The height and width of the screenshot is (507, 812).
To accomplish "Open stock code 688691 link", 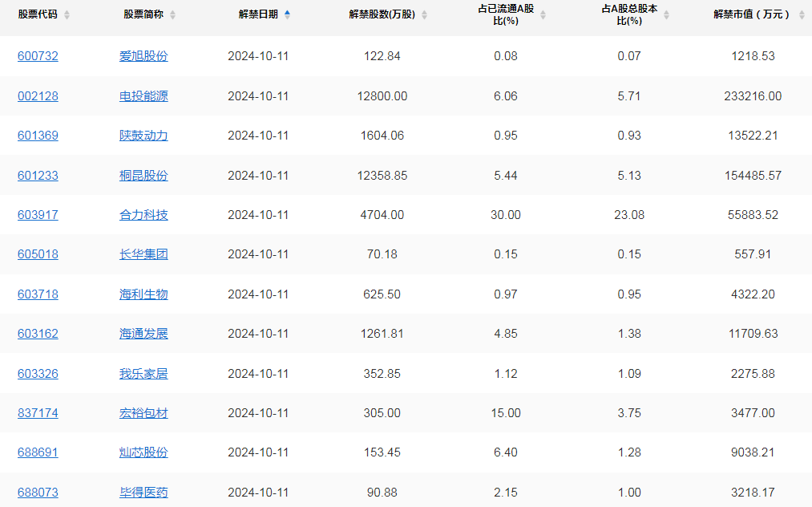I will pyautogui.click(x=38, y=452).
